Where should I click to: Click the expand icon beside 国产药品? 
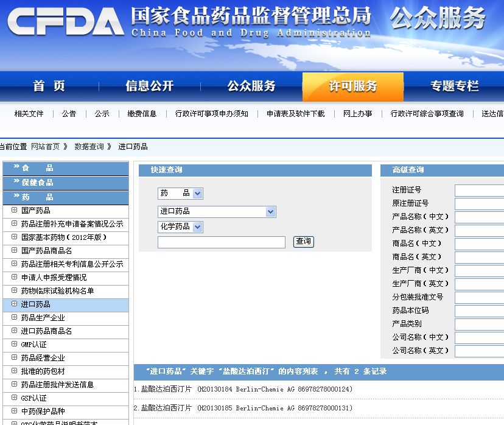coord(14,211)
